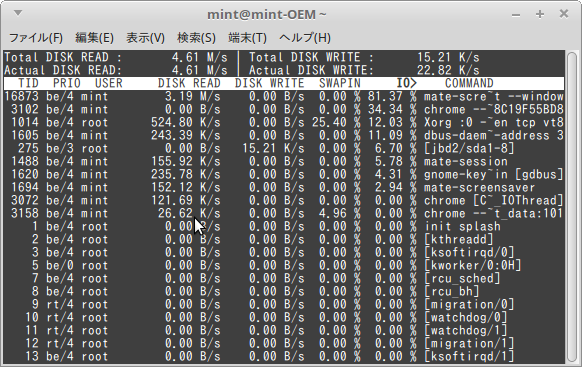Viewport: 582px width, 367px height.
Task: Click the COMMAND column header
Action: [x=469, y=83]
